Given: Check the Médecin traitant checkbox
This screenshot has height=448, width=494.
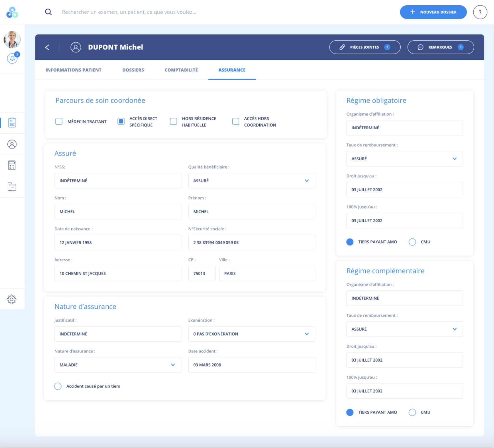Looking at the screenshot, I should [x=59, y=121].
